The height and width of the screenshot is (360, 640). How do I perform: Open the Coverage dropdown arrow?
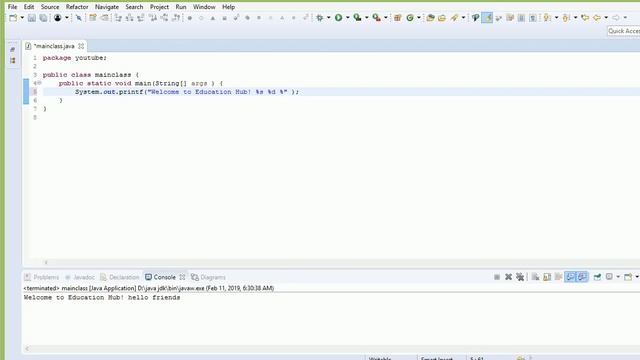tap(367, 18)
